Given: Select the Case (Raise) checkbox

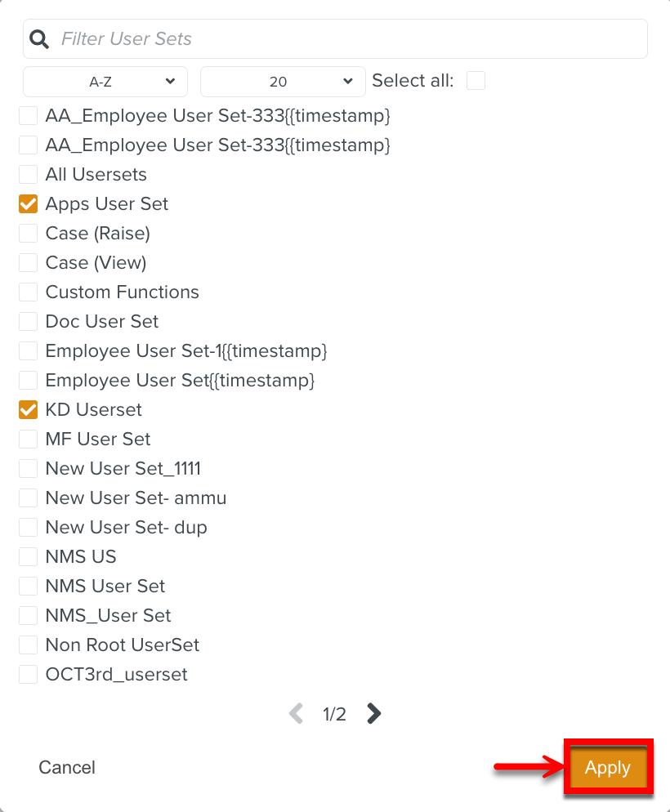Looking at the screenshot, I should [27, 233].
